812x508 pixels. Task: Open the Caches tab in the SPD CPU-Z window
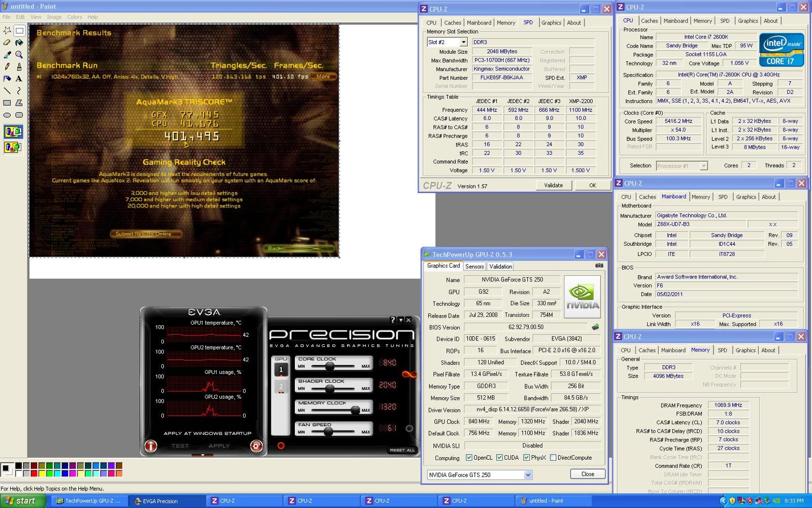(x=453, y=22)
